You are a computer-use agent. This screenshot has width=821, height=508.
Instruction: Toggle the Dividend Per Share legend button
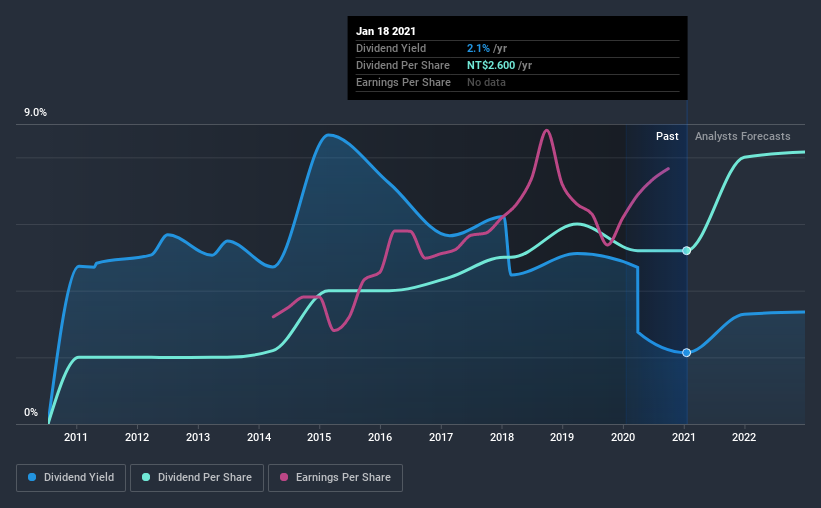[x=197, y=478]
